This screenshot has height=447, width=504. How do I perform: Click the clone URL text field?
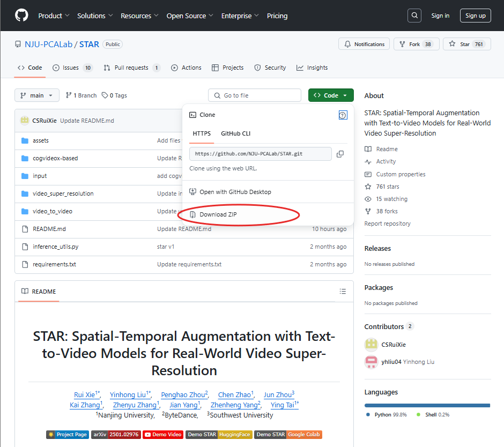pos(261,154)
